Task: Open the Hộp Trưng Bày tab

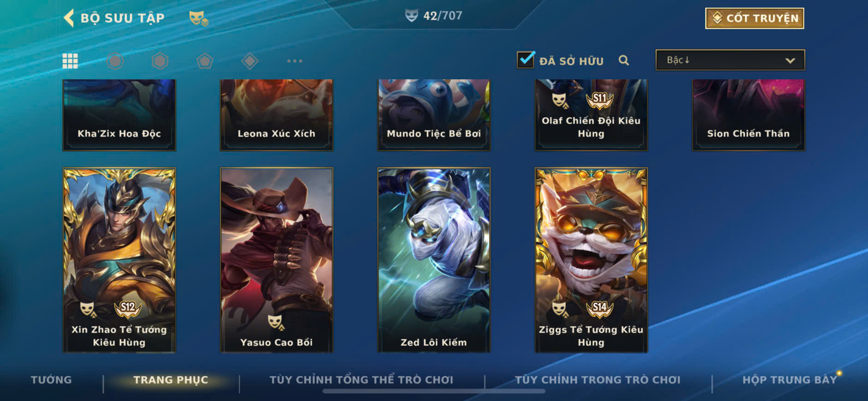Action: tap(789, 380)
